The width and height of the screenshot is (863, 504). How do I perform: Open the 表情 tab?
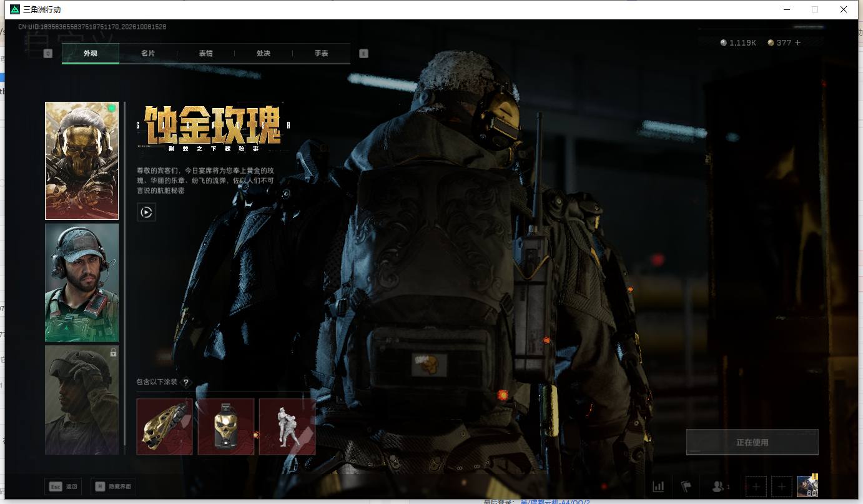pos(205,54)
